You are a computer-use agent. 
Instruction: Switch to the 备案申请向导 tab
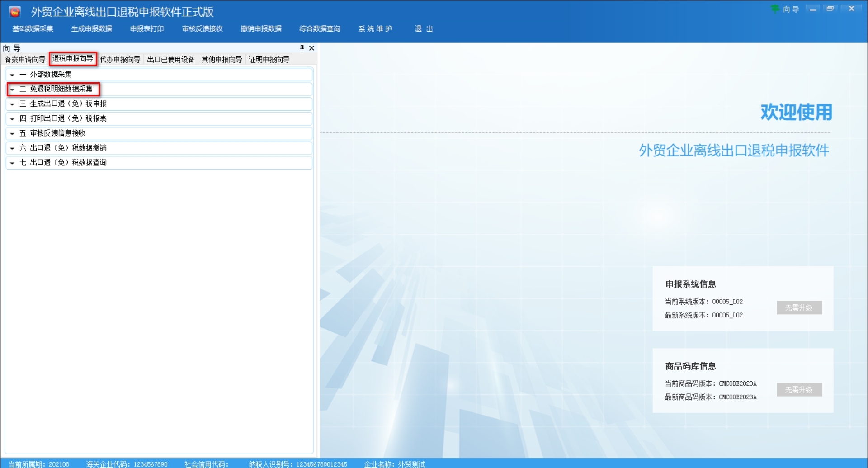coord(25,59)
